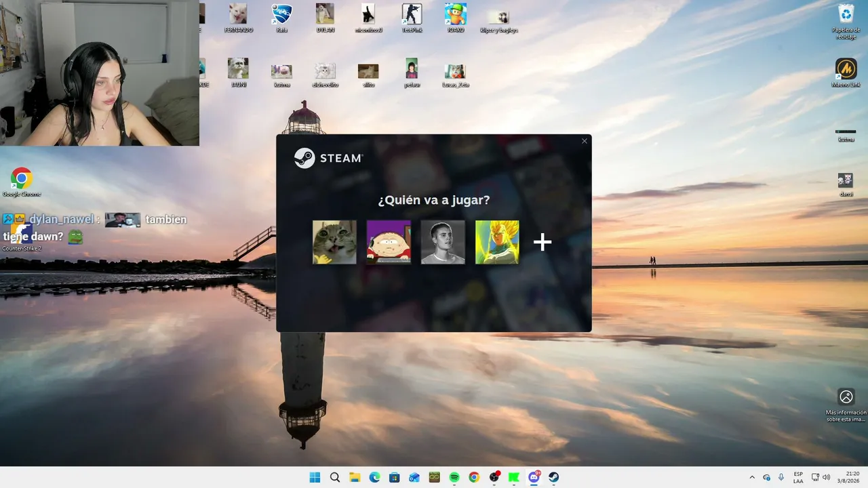
Task: Add a new Steam account with plus
Action: [542, 242]
